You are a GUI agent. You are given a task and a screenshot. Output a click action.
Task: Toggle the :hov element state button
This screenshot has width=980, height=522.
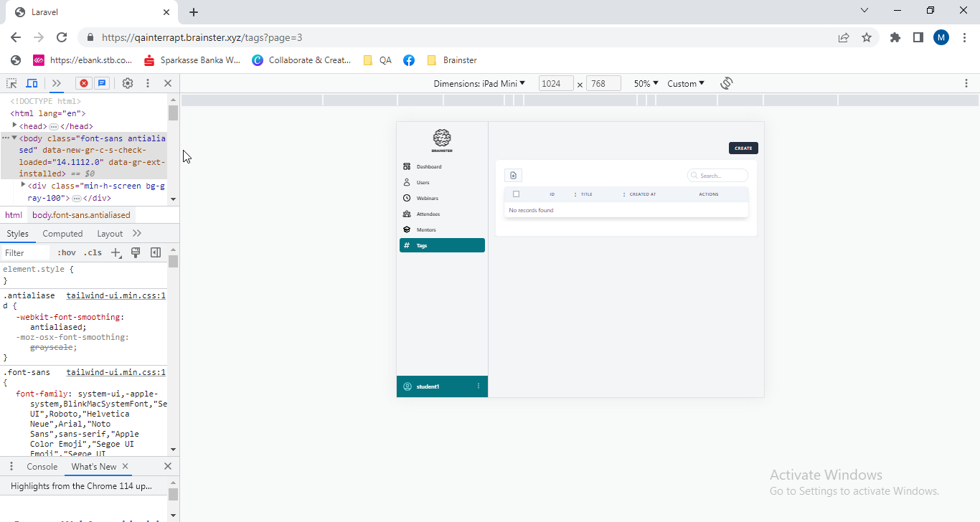[67, 252]
